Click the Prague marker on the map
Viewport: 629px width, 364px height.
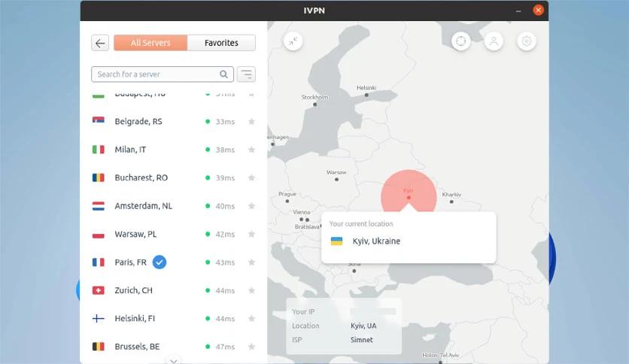[287, 202]
